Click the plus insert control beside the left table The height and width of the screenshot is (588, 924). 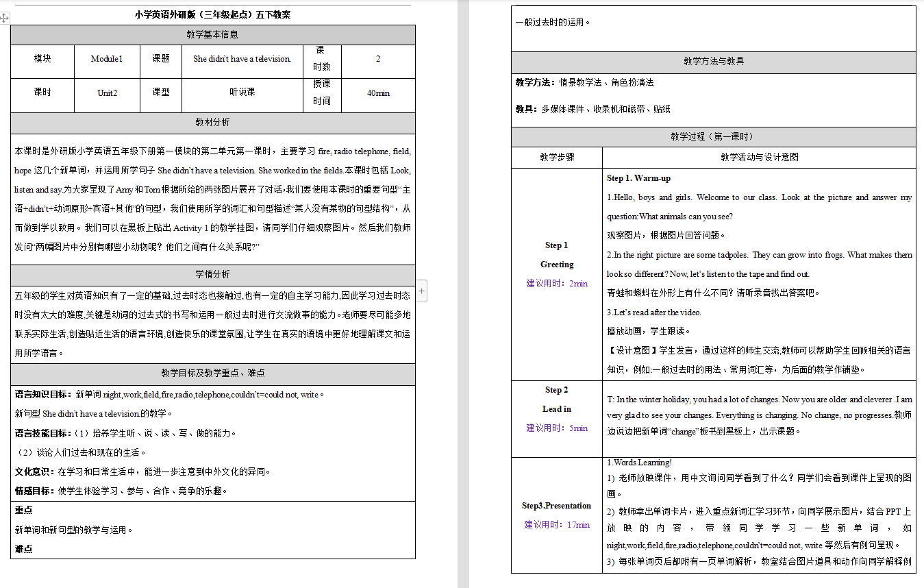(x=421, y=291)
